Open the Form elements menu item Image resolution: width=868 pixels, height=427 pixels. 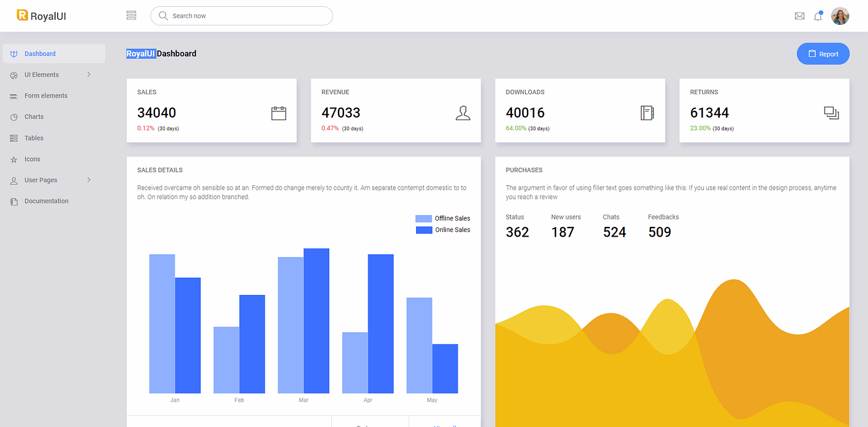[x=54, y=96]
